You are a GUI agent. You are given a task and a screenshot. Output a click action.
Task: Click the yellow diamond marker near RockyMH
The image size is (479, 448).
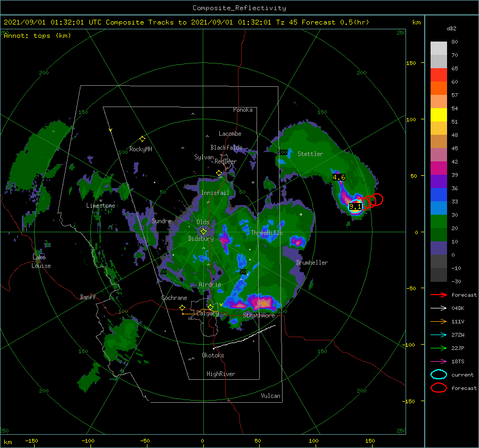(142, 139)
